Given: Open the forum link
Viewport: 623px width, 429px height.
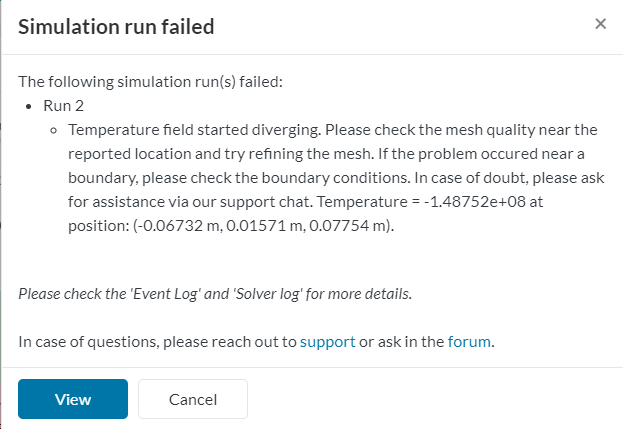Looking at the screenshot, I should [469, 341].
